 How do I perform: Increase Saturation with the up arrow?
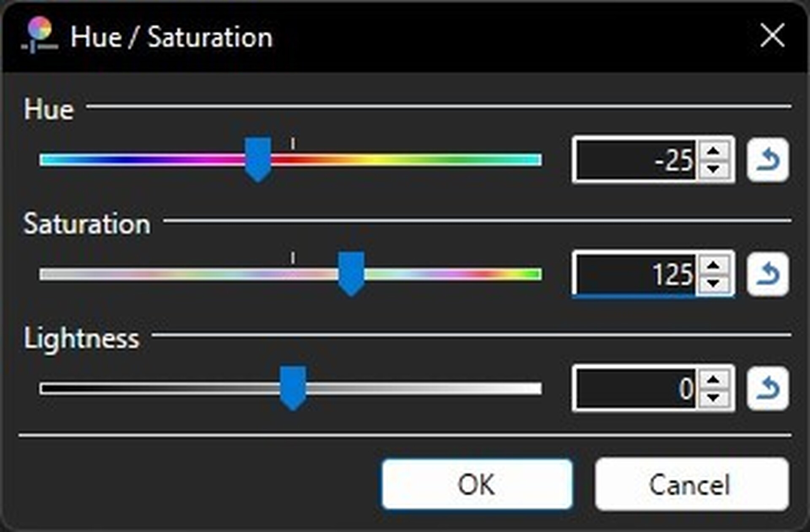(713, 265)
